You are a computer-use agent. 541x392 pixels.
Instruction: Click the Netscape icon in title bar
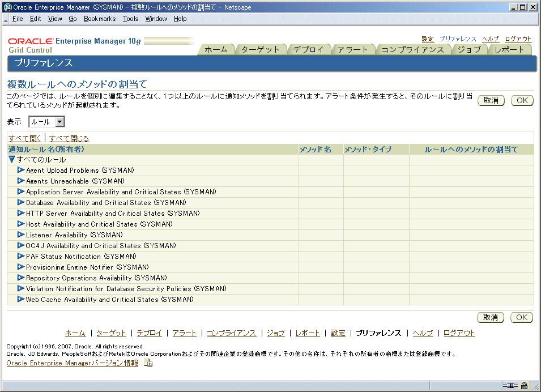pos(7,7)
